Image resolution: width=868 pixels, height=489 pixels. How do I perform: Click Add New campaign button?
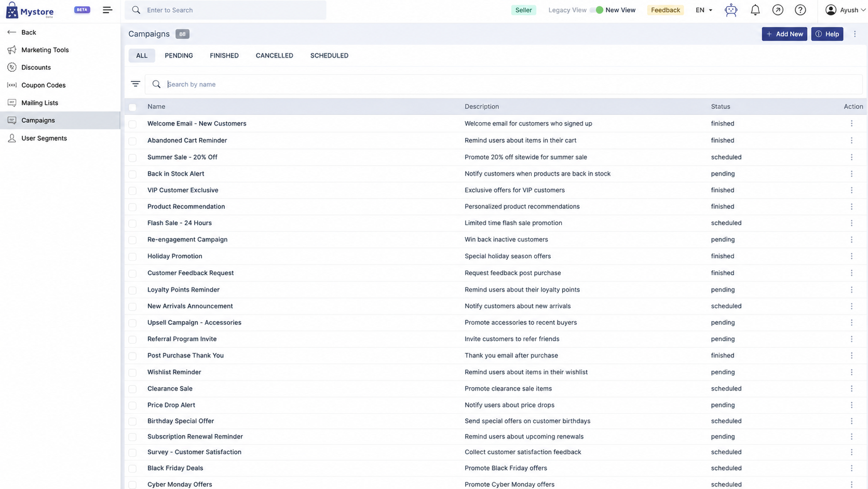tap(784, 34)
